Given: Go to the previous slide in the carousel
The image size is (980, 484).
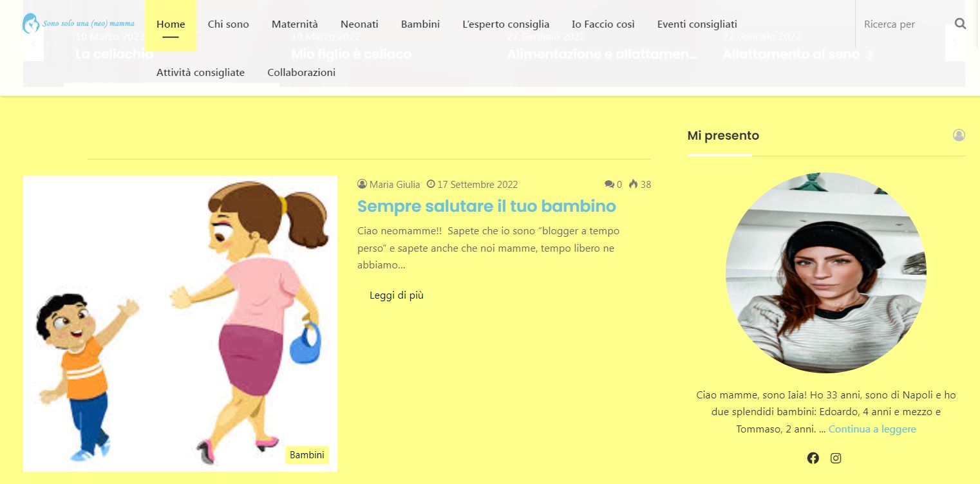Looking at the screenshot, I should pyautogui.click(x=33, y=44).
